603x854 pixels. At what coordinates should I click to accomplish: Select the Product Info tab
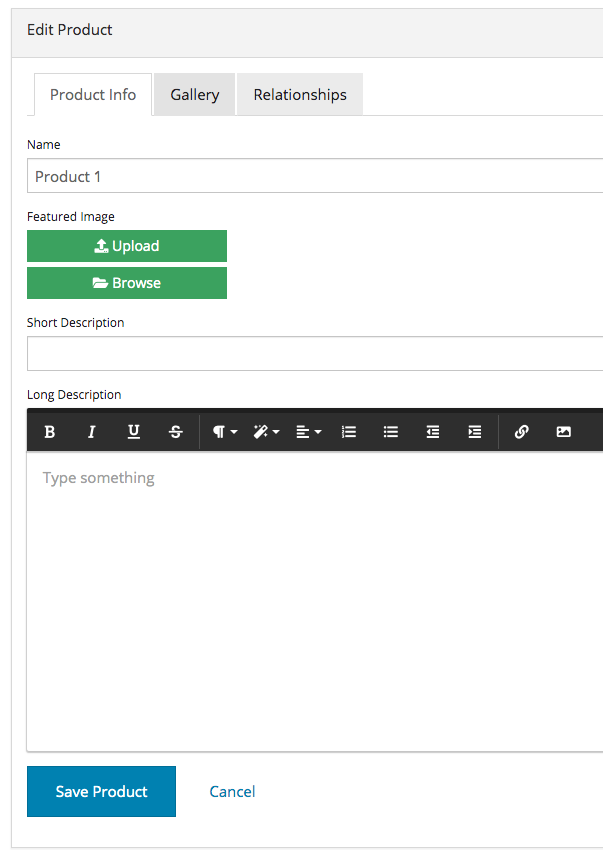[93, 95]
